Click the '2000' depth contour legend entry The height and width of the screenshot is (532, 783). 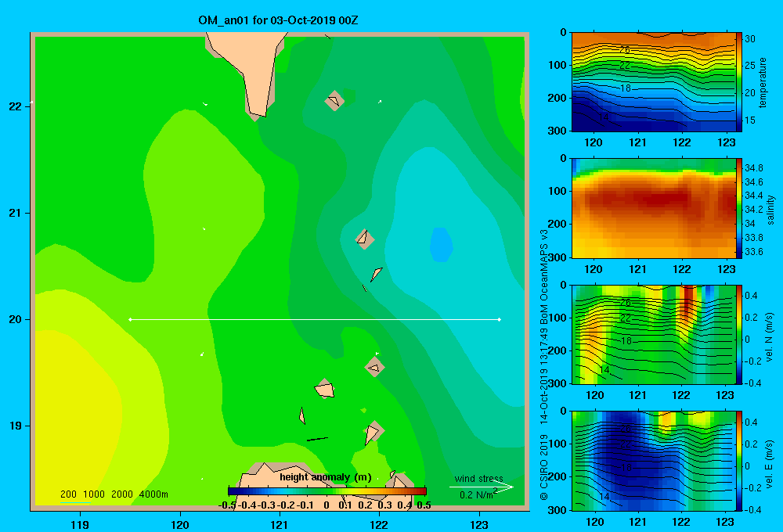tap(122, 494)
